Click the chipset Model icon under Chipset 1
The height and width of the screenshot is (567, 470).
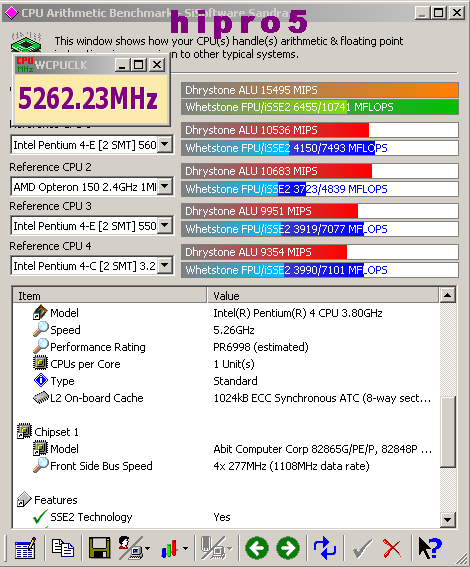[x=40, y=448]
